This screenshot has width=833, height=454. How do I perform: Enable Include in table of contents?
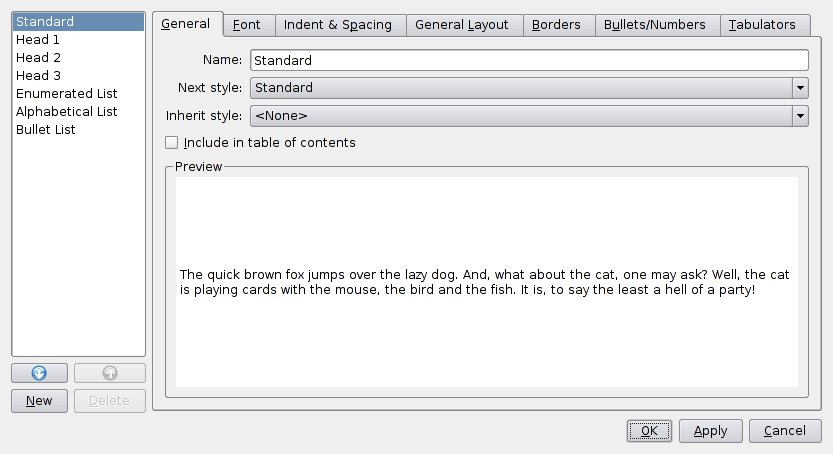[x=172, y=143]
